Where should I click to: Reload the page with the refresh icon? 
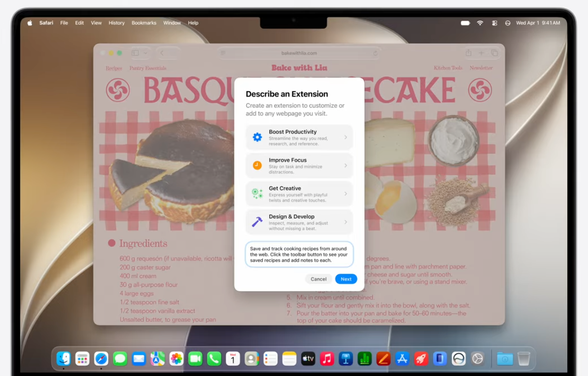point(375,53)
